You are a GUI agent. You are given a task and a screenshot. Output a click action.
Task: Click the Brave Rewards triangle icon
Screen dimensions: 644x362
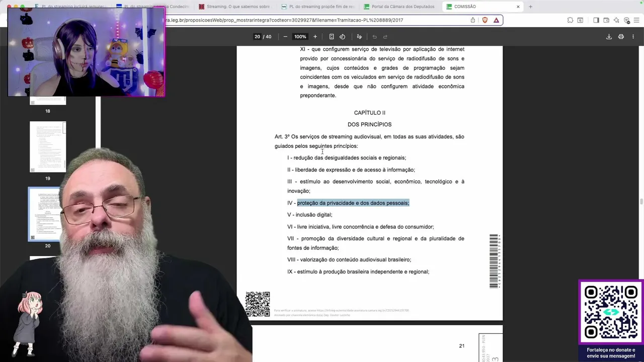point(496,20)
